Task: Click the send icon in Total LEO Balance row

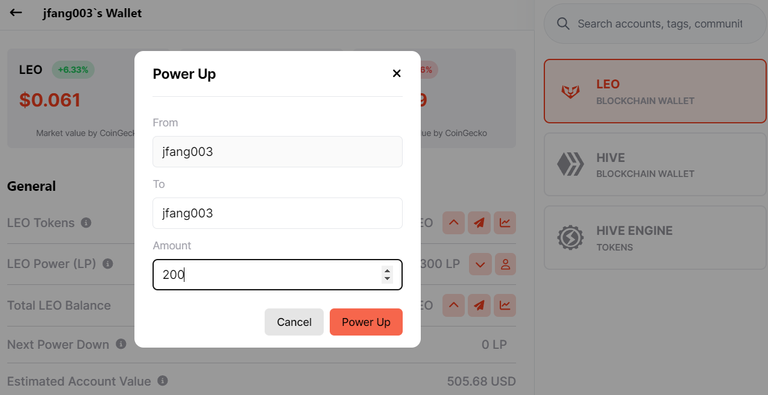Action: (479, 305)
